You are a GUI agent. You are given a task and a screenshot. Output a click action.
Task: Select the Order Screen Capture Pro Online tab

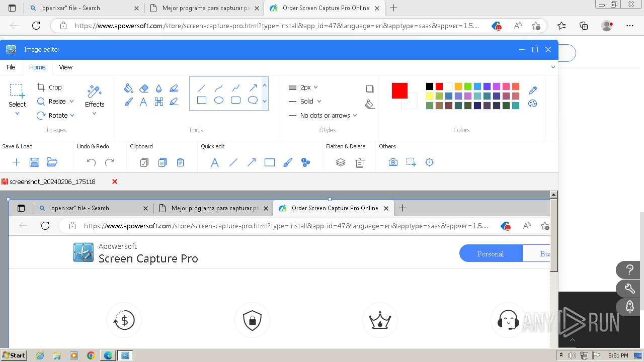[324, 8]
